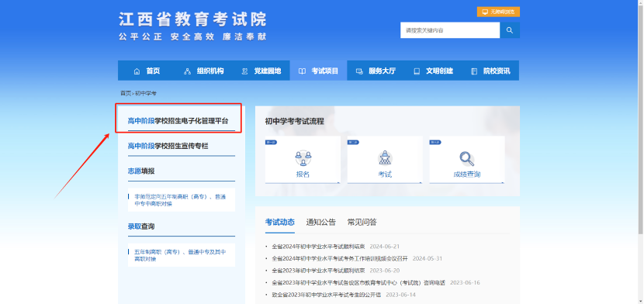Image resolution: width=644 pixels, height=304 pixels.
Task: Open the 文明创建 navigation item
Action: [x=433, y=71]
